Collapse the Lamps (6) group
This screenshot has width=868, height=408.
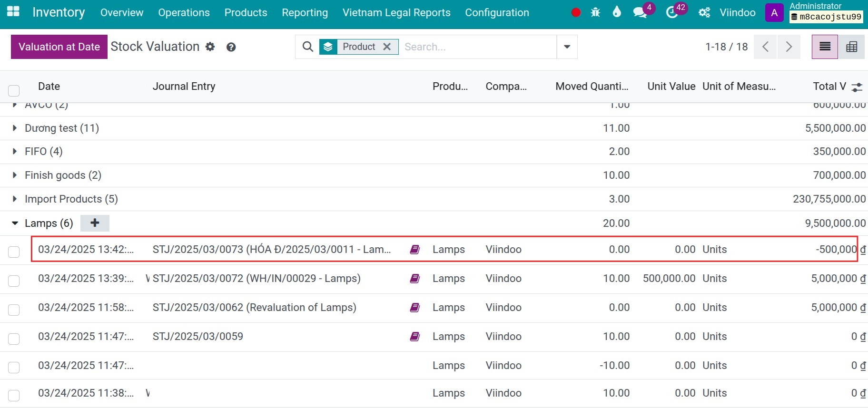[15, 223]
